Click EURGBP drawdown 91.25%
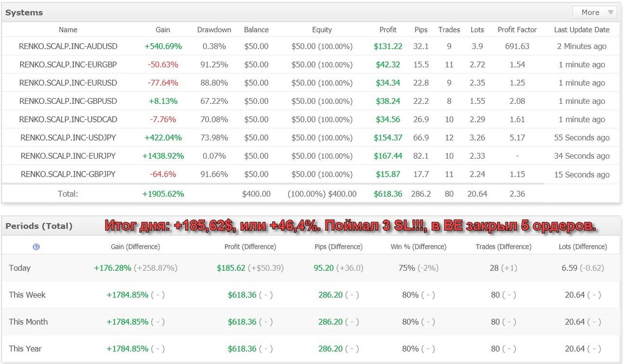The width and height of the screenshot is (623, 364). pyautogui.click(x=214, y=65)
